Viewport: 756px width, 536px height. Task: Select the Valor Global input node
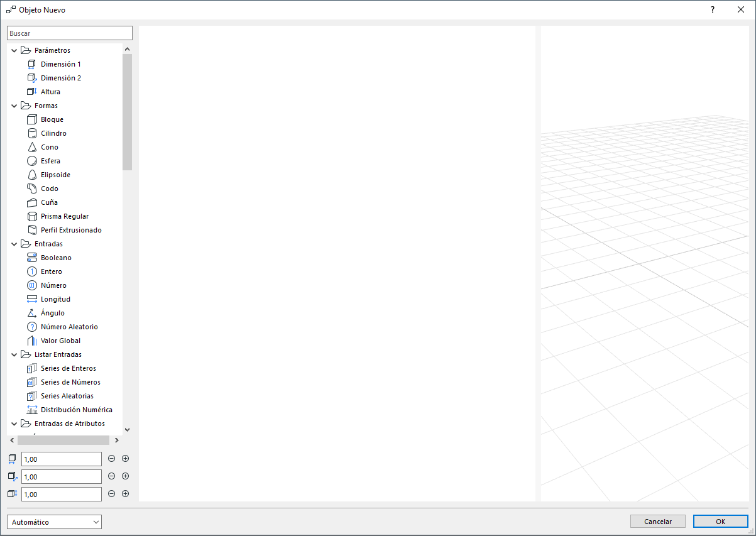click(x=59, y=340)
